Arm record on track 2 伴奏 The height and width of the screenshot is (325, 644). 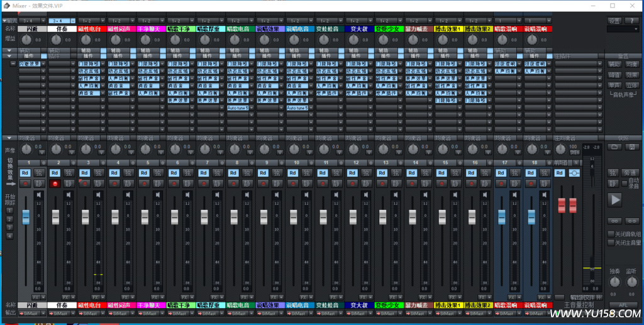[x=55, y=184]
